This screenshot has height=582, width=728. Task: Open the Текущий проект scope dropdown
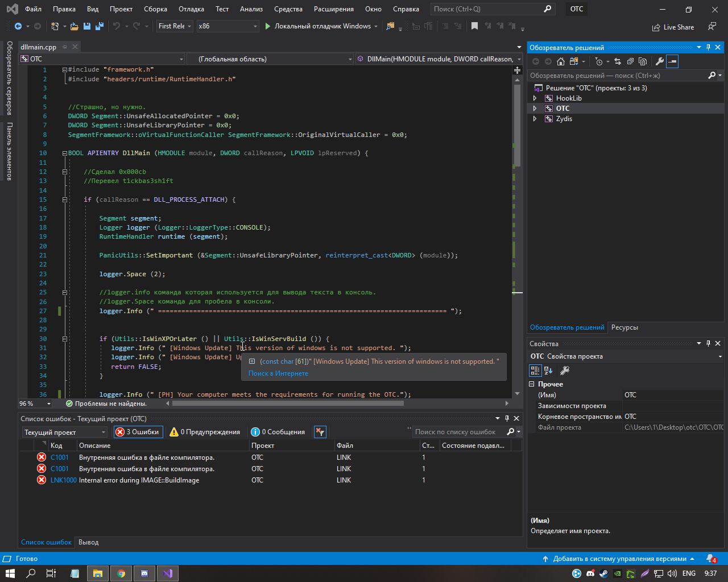tap(64, 433)
